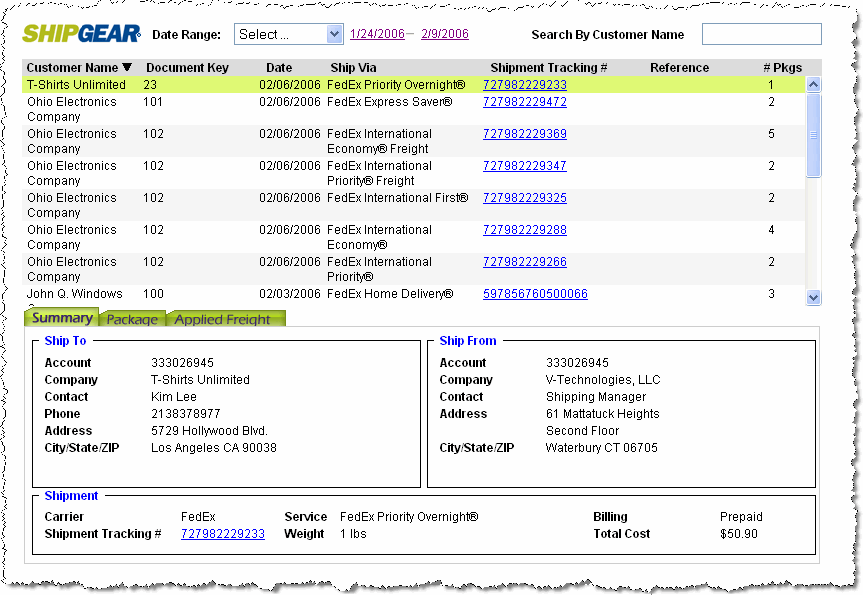Screen dimensions: 863x595
Task: Switch to the Summary tab
Action: tap(62, 318)
